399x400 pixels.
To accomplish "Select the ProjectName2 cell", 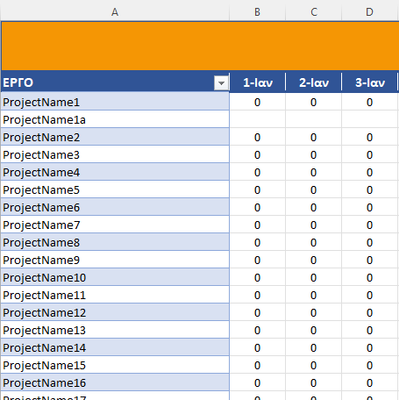I will point(115,137).
